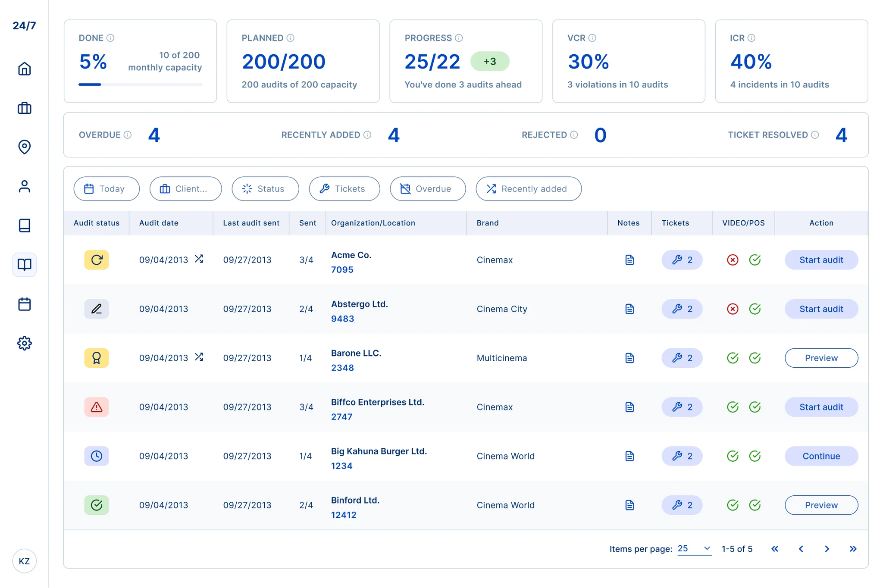883x588 pixels.
Task: Open the Client filter dropdown
Action: [185, 189]
